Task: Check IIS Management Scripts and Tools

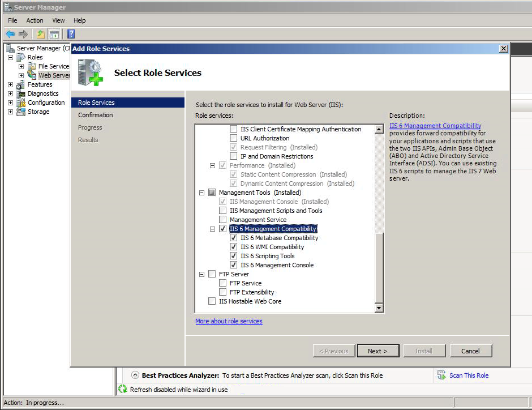Action: click(x=223, y=211)
